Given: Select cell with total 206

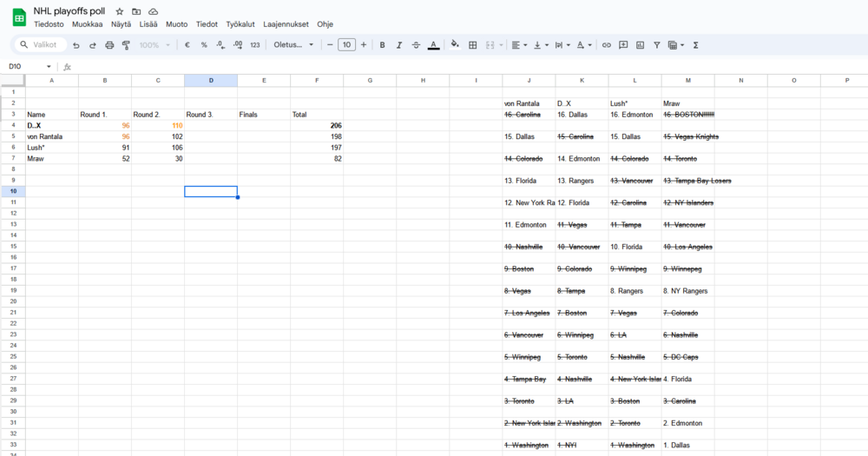Looking at the screenshot, I should tap(317, 126).
